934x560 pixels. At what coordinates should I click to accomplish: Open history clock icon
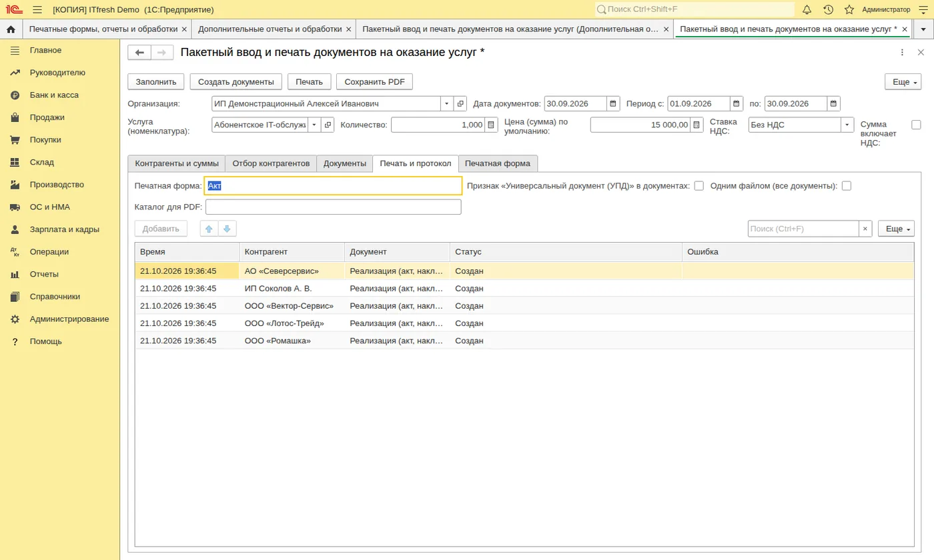tap(828, 10)
